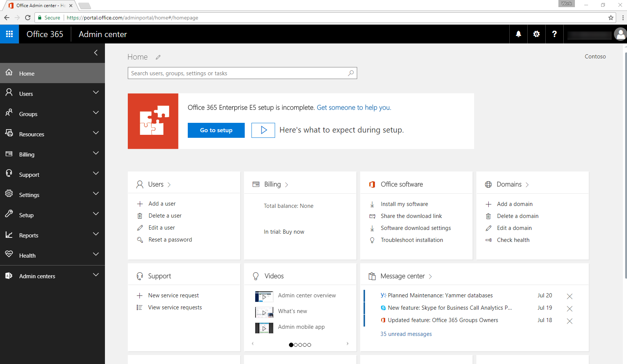This screenshot has width=627, height=364.
Task: Expand the Health chevron in sidebar
Action: coord(96,254)
